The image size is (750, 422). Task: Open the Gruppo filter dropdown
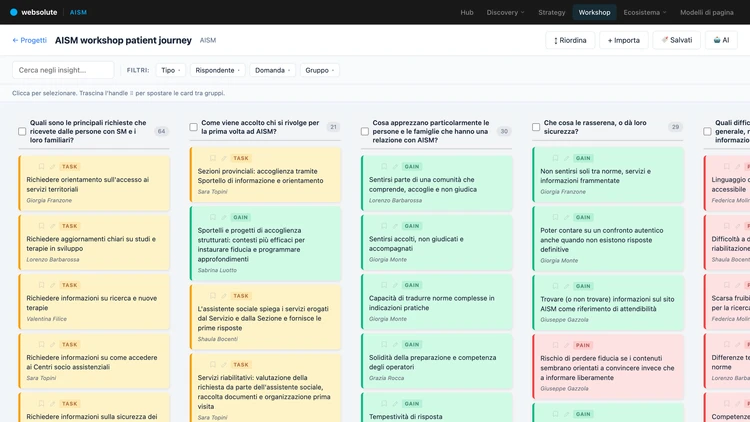pos(320,70)
